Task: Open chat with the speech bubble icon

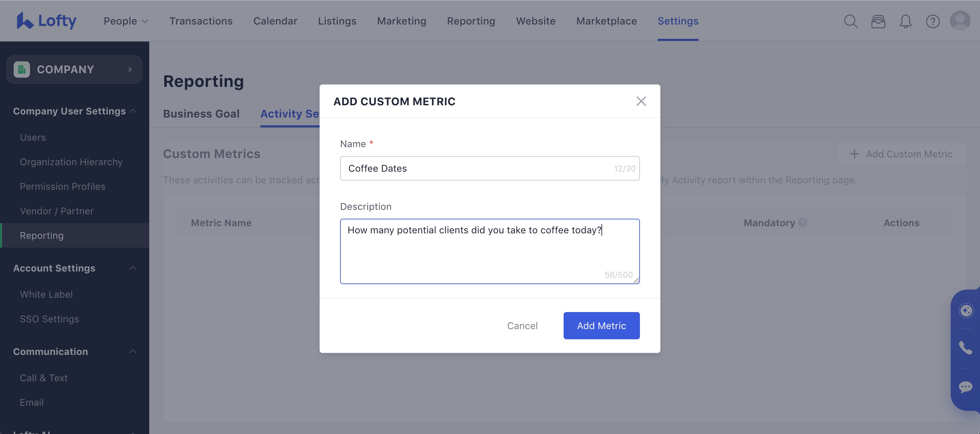Action: click(x=967, y=387)
